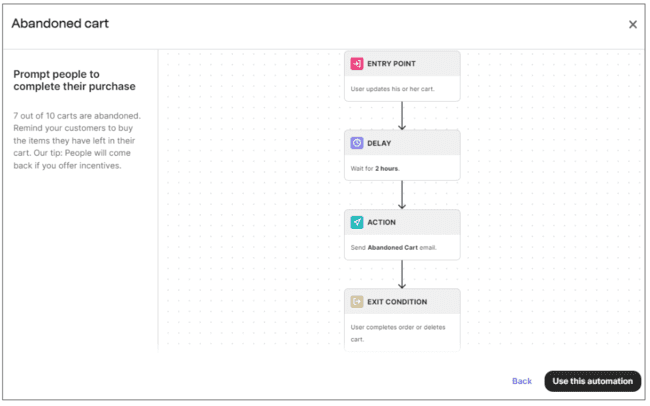Image resolution: width=650 pixels, height=406 pixels.
Task: Click the pink Entry Point step icon
Action: 357,64
